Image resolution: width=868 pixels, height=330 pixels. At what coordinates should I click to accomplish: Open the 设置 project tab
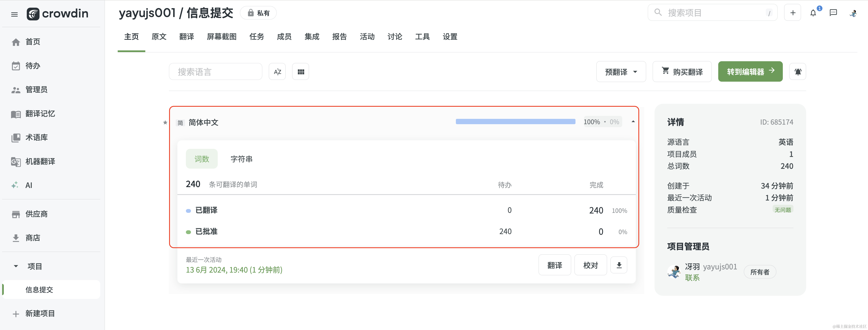(450, 37)
